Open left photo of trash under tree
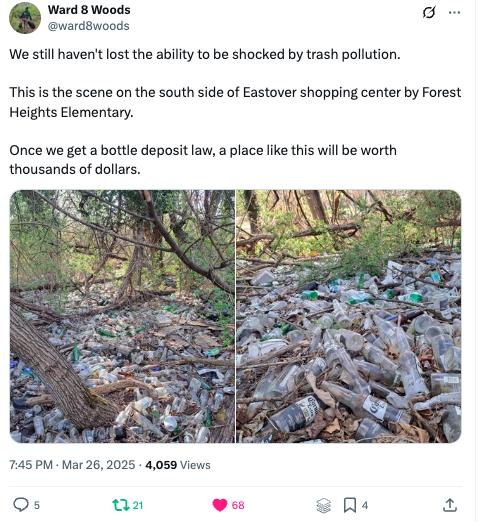The image size is (478, 522). [122, 316]
